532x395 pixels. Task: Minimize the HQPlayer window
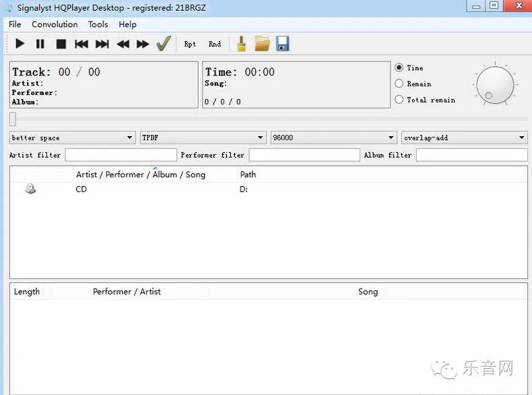(476, 6)
